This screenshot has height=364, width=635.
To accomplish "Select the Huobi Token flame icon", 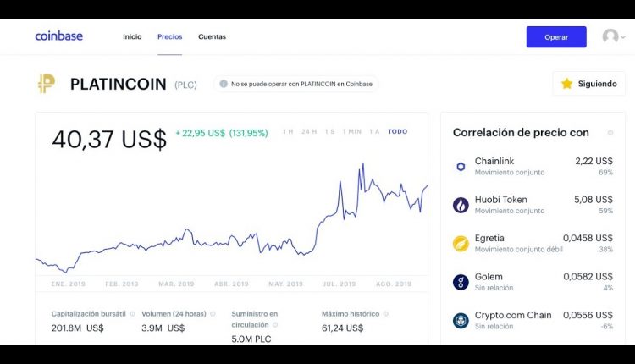I will [x=461, y=205].
